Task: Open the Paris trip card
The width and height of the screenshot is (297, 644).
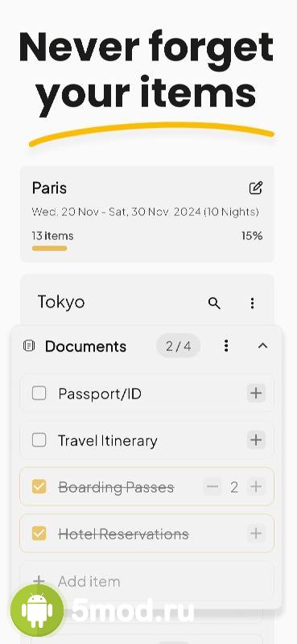Action: click(x=147, y=213)
